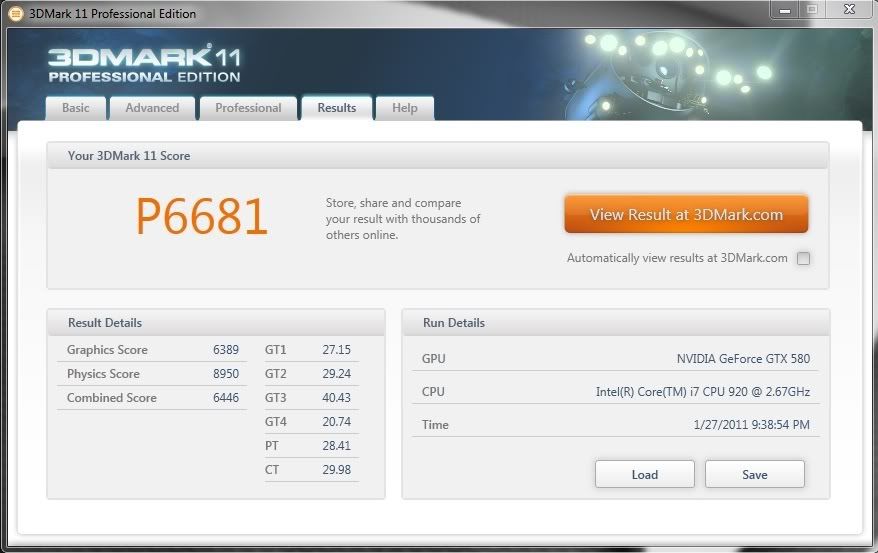
Task: Click the GPU name NVIDIA GeForce GTX 580
Action: pos(743,359)
